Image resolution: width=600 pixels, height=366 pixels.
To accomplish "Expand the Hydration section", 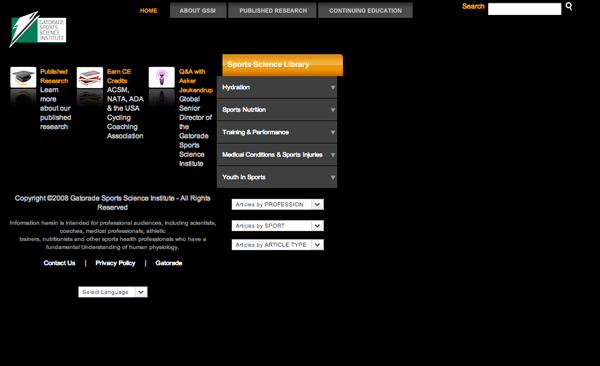I will tap(277, 87).
